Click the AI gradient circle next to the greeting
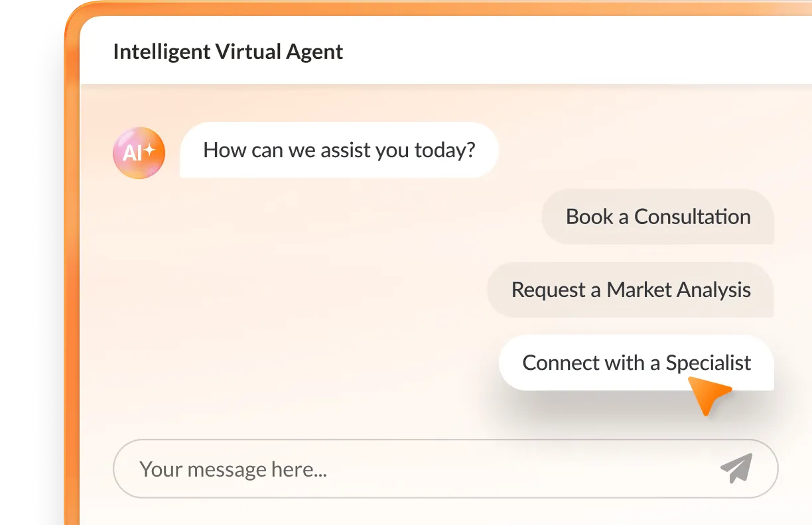812x525 pixels. coord(139,152)
